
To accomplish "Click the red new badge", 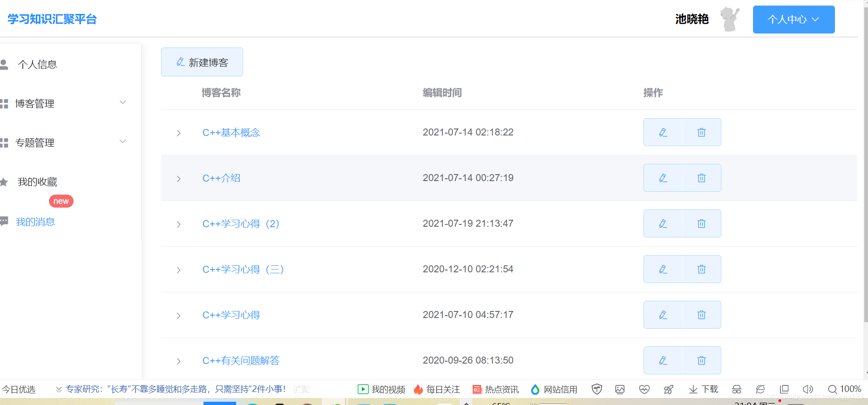I will (61, 201).
